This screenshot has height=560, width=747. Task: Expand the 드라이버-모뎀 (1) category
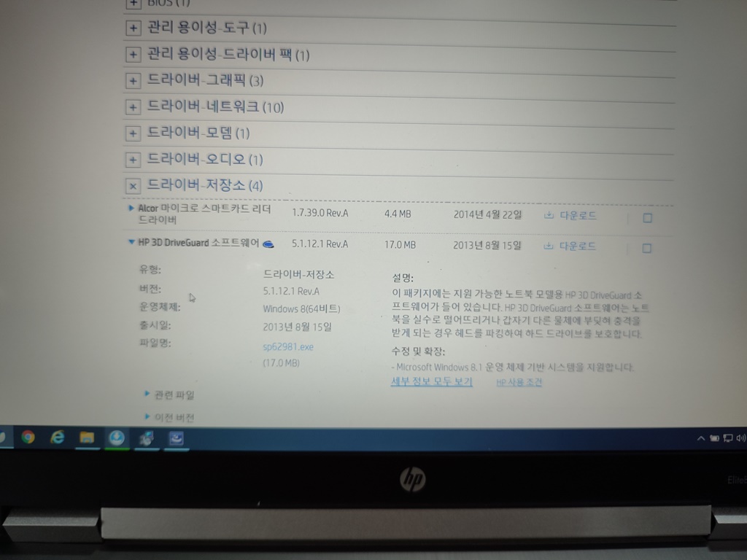click(x=133, y=133)
